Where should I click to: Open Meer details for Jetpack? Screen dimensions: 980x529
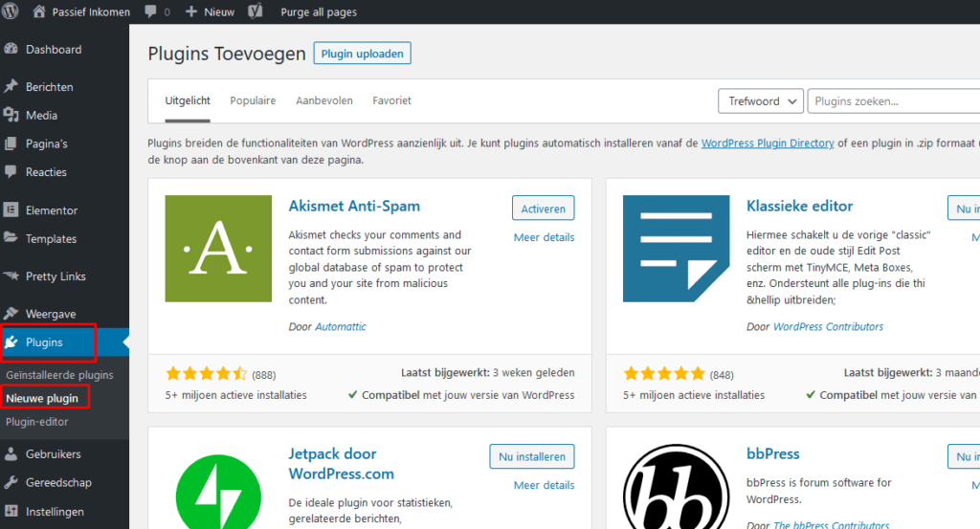[x=544, y=485]
